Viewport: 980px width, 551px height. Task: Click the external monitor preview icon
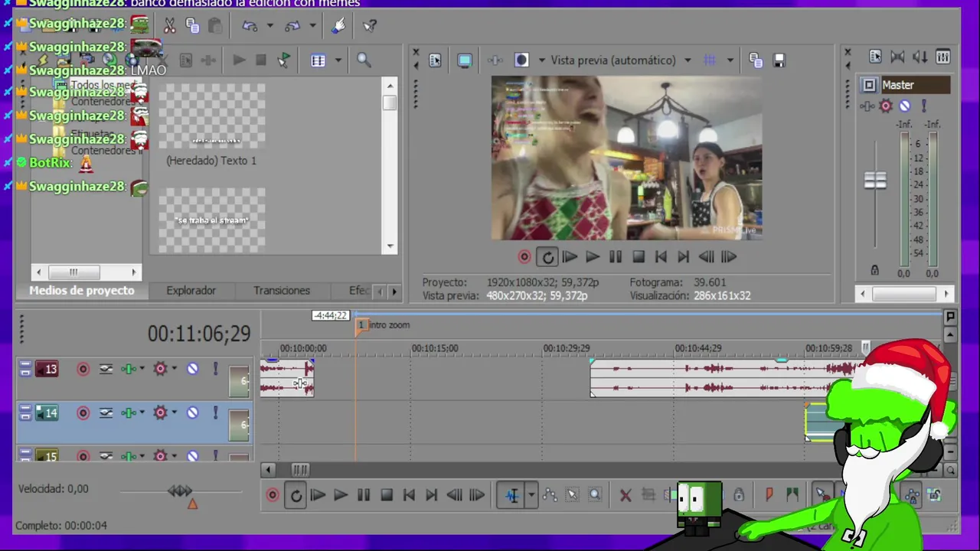(465, 60)
